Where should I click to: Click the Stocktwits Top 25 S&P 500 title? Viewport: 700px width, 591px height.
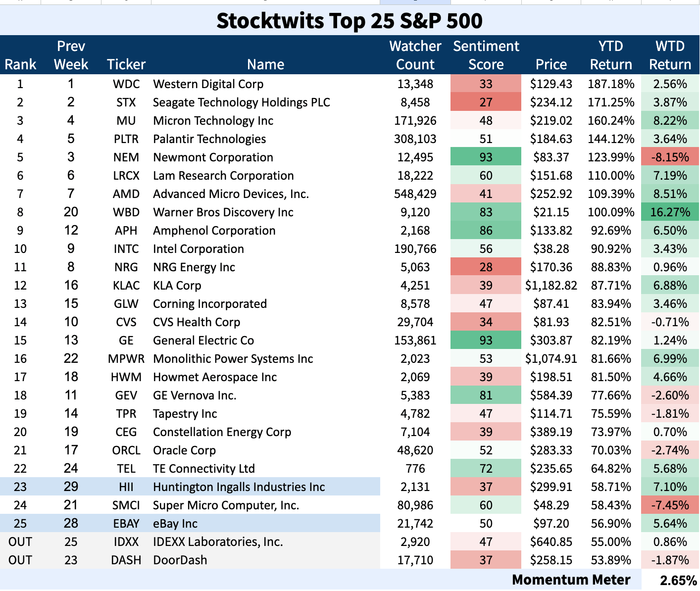350,21
